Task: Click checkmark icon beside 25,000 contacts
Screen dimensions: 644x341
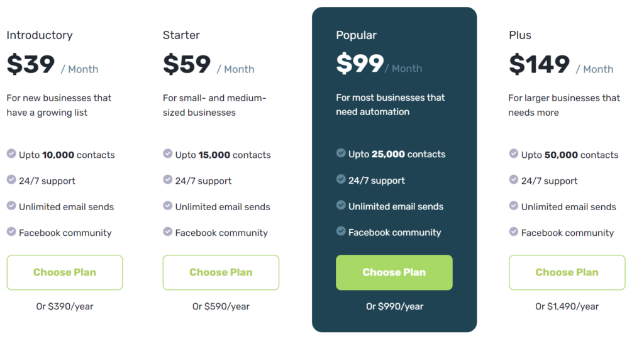Action: tap(341, 154)
